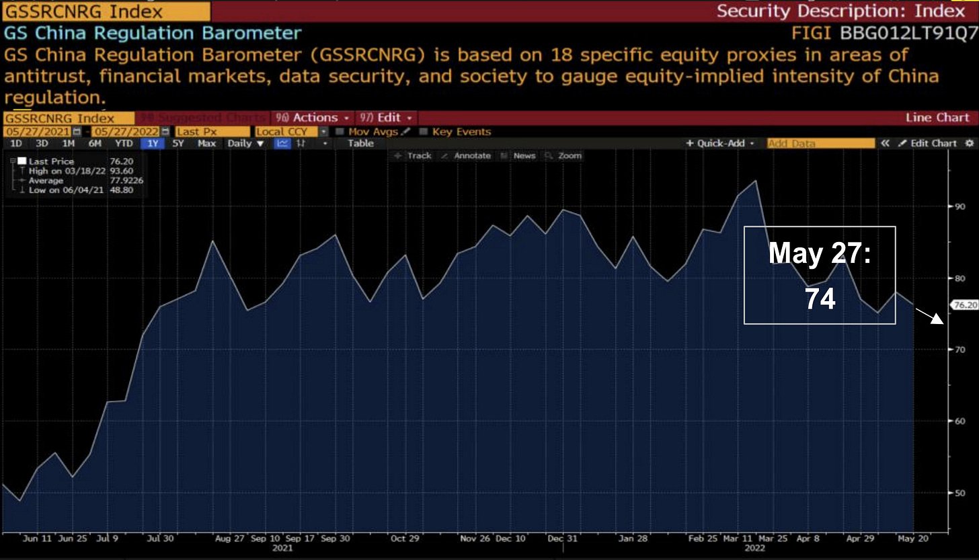Click the Security Description: Index label
This screenshot has width=979, height=560.
[840, 11]
